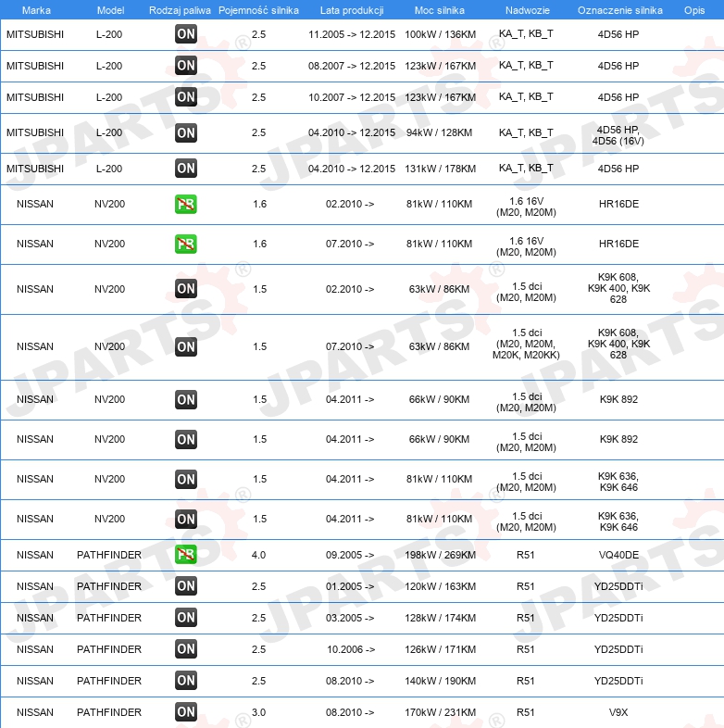This screenshot has width=724, height=728.
Task: Click the VQ40DE engine code
Action: pos(618,555)
